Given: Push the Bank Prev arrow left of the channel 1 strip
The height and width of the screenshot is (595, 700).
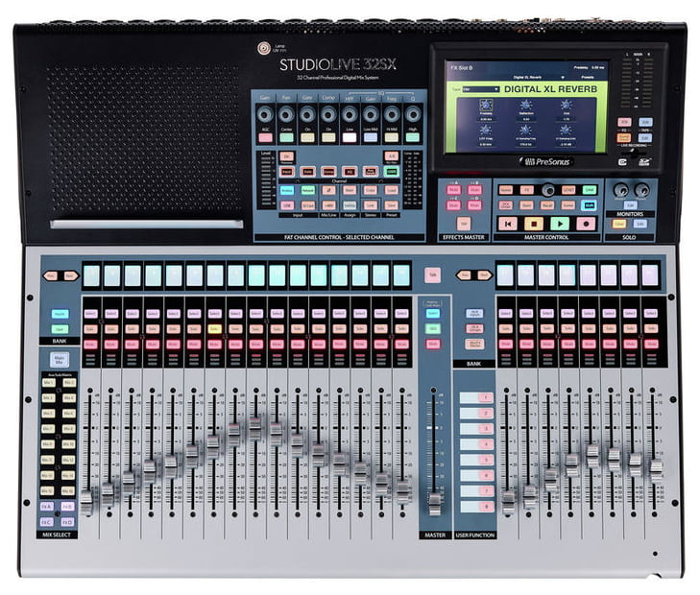Looking at the screenshot, I should 51,276.
